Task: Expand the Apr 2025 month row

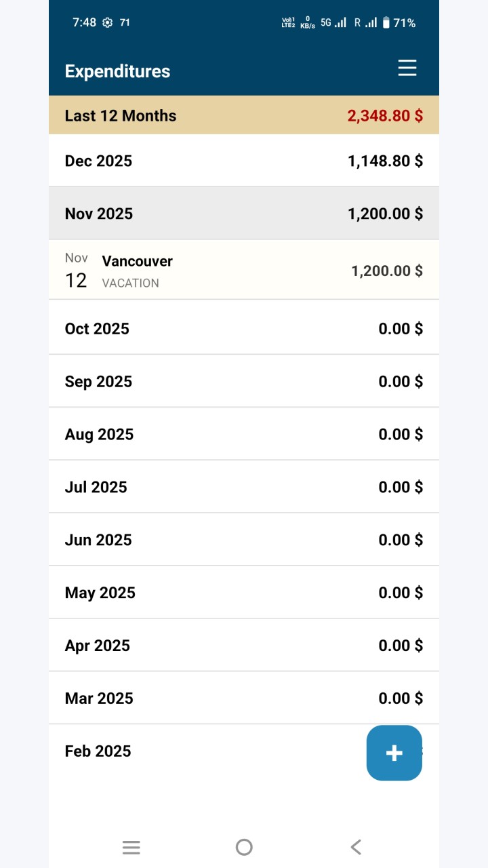Action: point(244,646)
